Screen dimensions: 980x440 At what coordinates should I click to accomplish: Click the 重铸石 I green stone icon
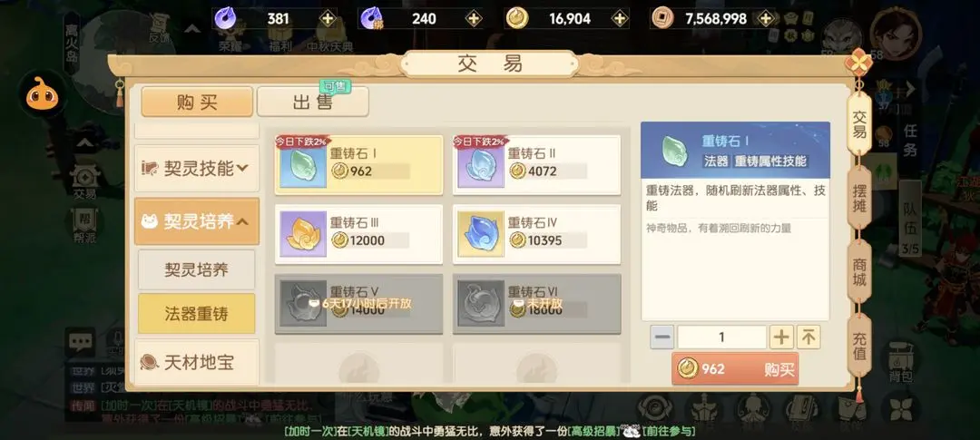[303, 164]
